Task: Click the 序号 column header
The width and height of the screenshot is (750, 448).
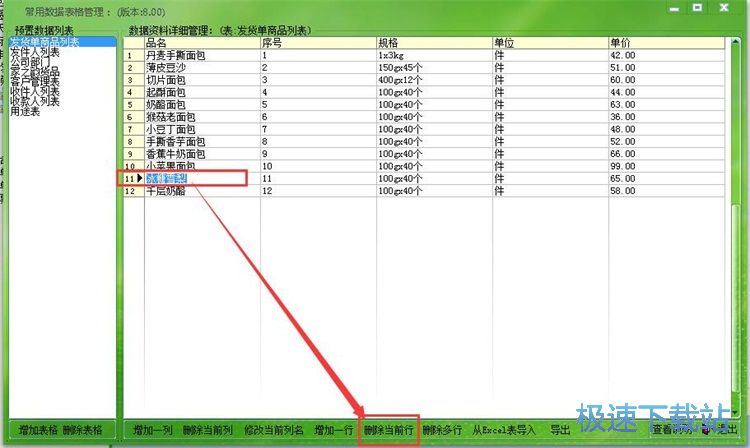Action: click(319, 43)
